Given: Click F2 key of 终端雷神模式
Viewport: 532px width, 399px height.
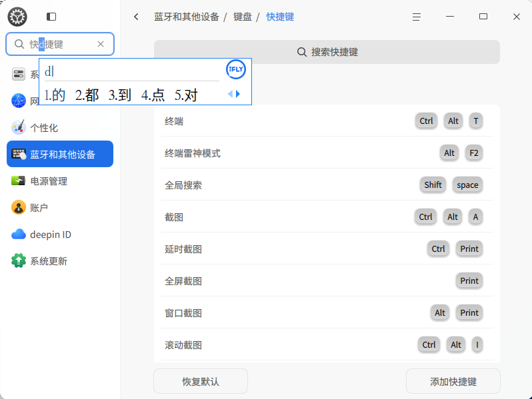Looking at the screenshot, I should point(474,153).
